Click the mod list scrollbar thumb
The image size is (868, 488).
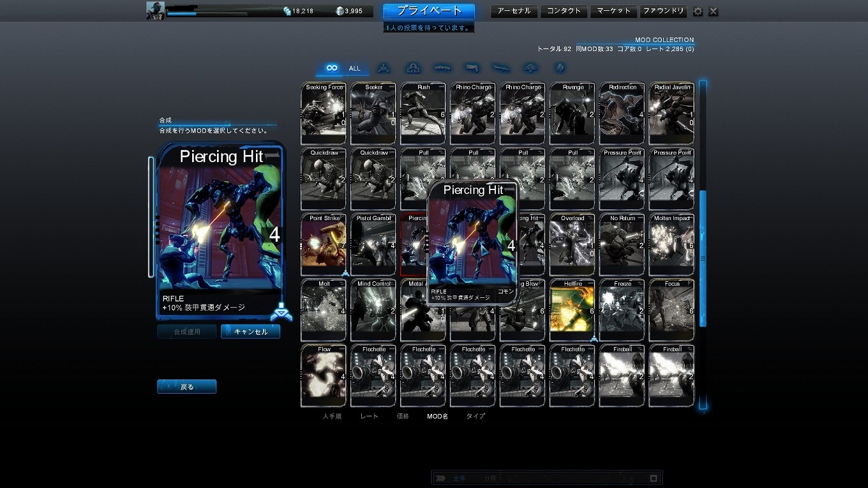pos(703,258)
